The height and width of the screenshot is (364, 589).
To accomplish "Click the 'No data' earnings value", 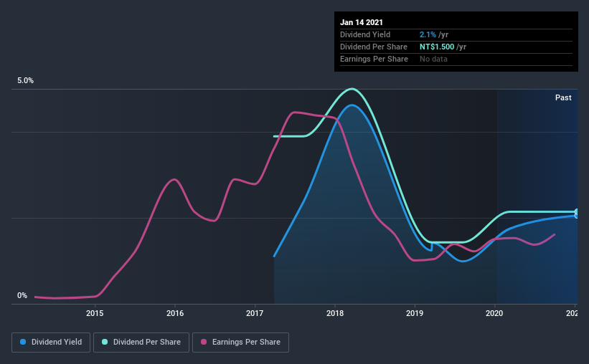I will pyautogui.click(x=433, y=59).
